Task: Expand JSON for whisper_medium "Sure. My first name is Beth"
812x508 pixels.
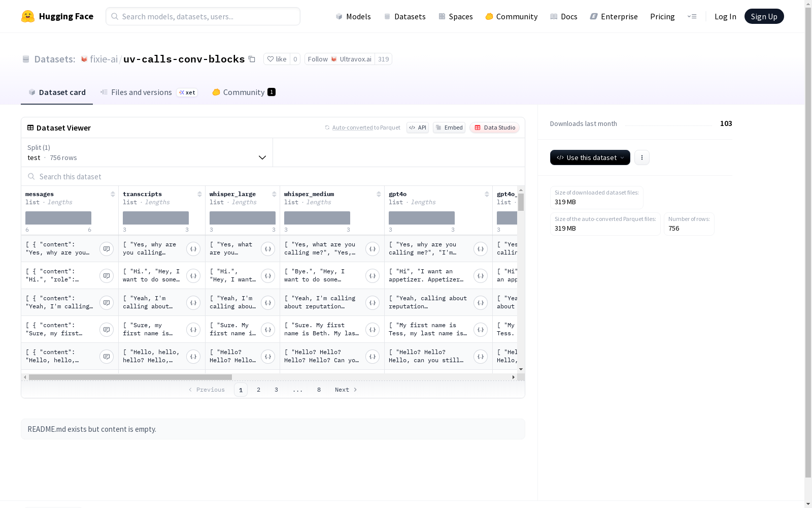Action: [373, 330]
